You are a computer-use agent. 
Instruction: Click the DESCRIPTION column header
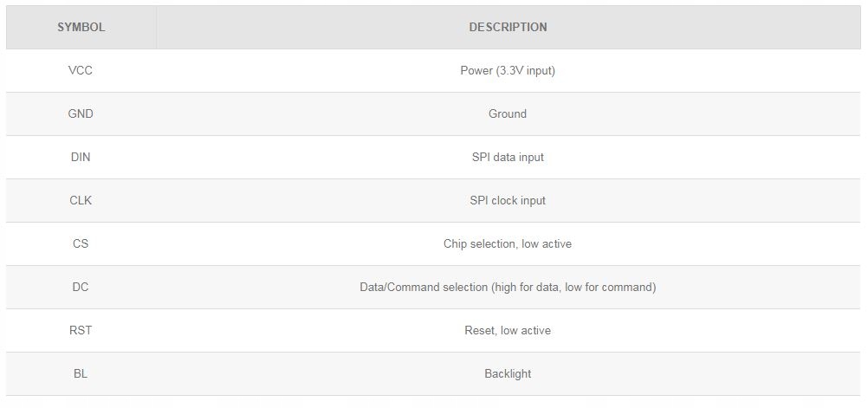pos(508,27)
